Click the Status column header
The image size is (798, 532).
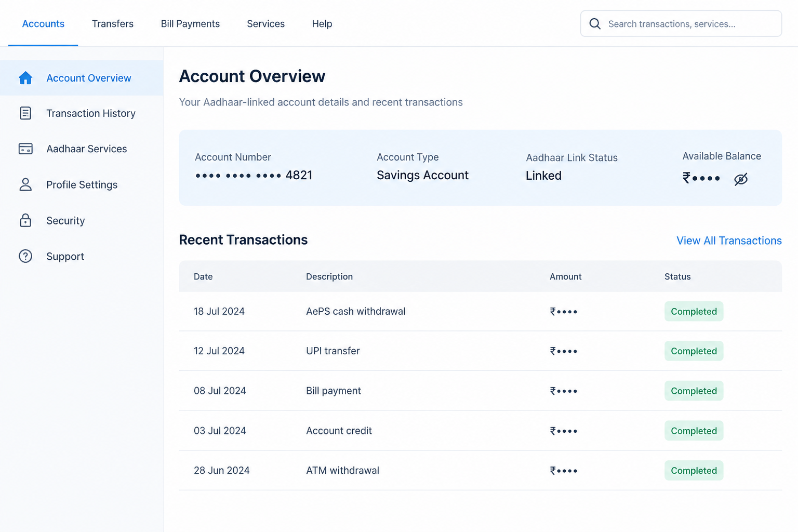click(x=677, y=276)
